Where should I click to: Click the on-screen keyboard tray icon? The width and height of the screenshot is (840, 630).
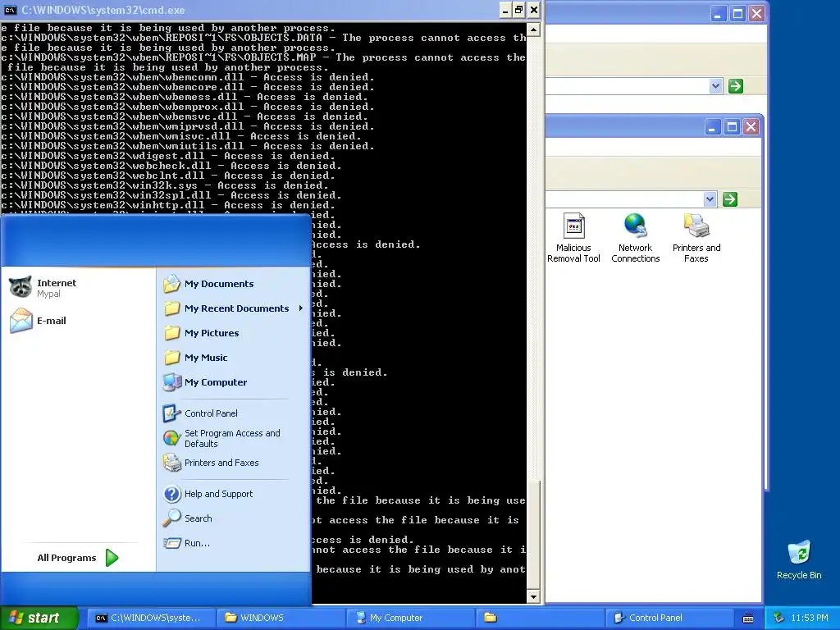[748, 619]
